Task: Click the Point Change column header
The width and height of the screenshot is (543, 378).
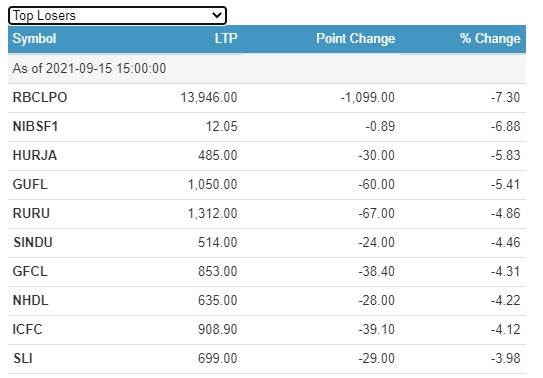Action: [355, 38]
